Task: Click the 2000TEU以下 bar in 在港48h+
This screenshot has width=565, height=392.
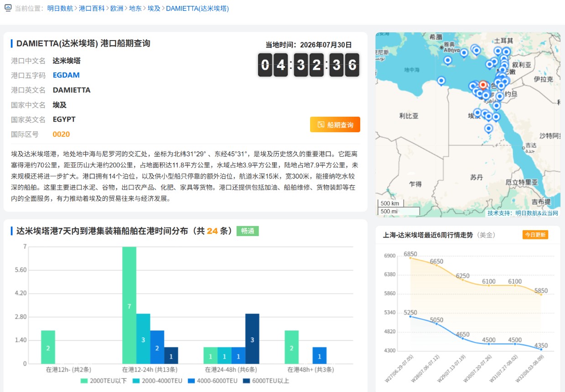Action: click(x=292, y=347)
